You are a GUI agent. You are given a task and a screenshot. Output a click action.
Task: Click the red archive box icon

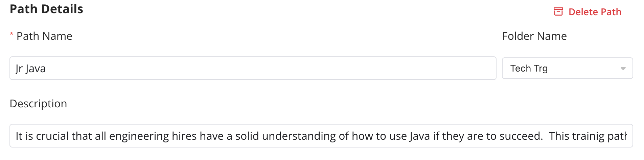point(558,12)
